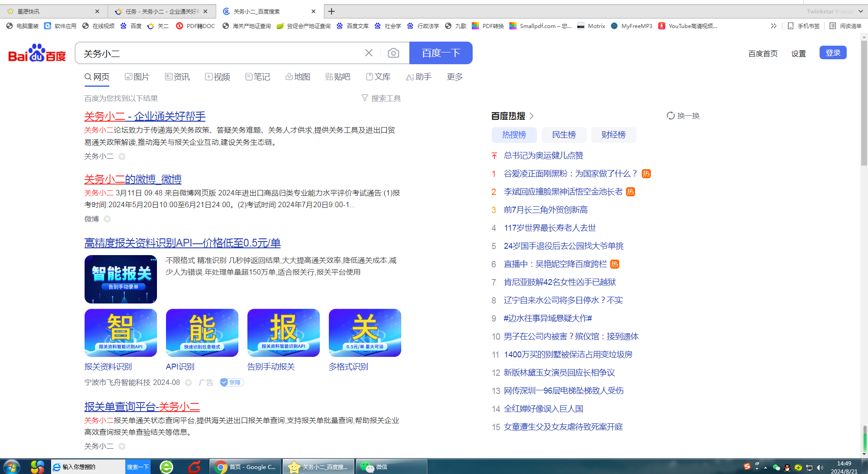The image size is (868, 474).
Task: Open 电脑重装 bookmark
Action: click(23, 26)
